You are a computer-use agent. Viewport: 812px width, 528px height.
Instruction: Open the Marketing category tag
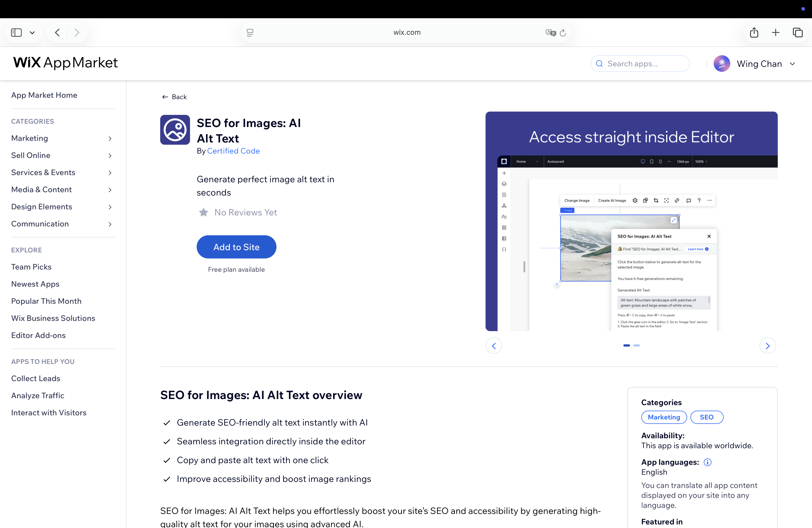pyautogui.click(x=664, y=417)
